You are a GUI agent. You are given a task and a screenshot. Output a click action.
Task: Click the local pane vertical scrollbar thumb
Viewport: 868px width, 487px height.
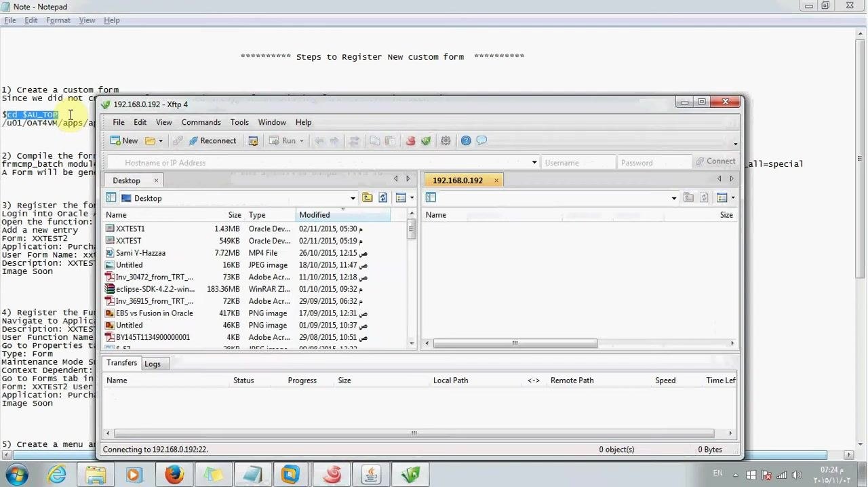411,229
